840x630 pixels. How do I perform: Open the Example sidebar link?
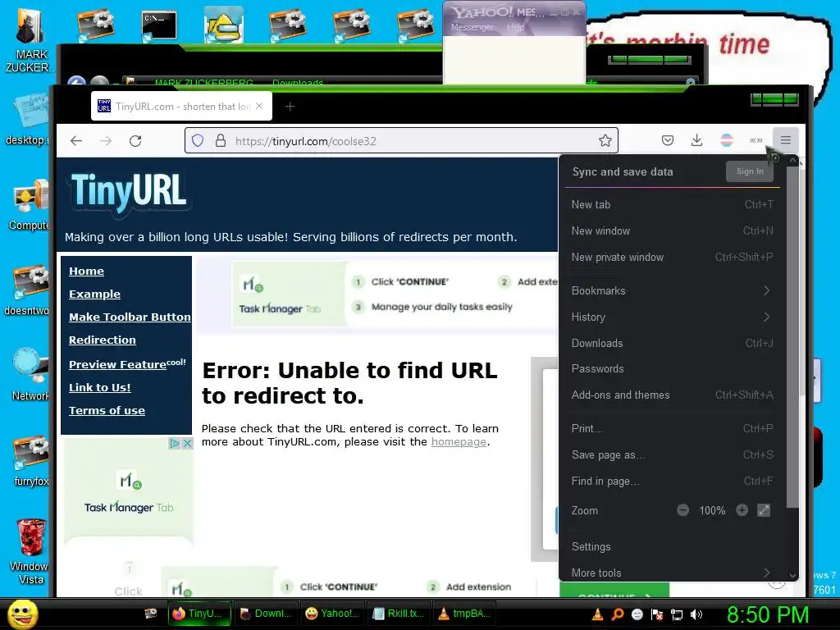pos(94,294)
